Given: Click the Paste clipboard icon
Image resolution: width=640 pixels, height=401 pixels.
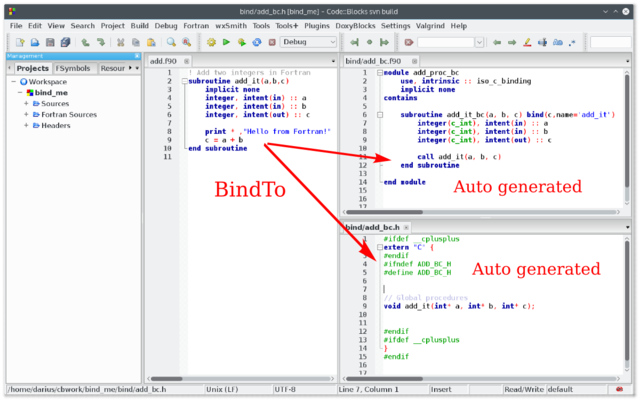Looking at the screenshot, I should pos(151,42).
